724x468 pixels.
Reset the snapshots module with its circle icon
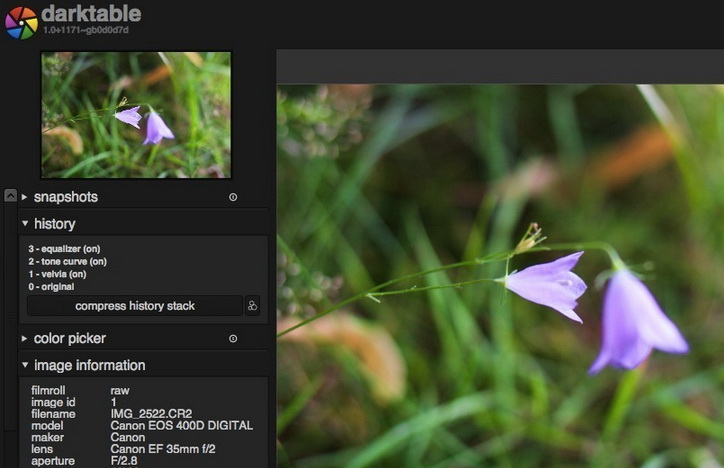(x=233, y=197)
